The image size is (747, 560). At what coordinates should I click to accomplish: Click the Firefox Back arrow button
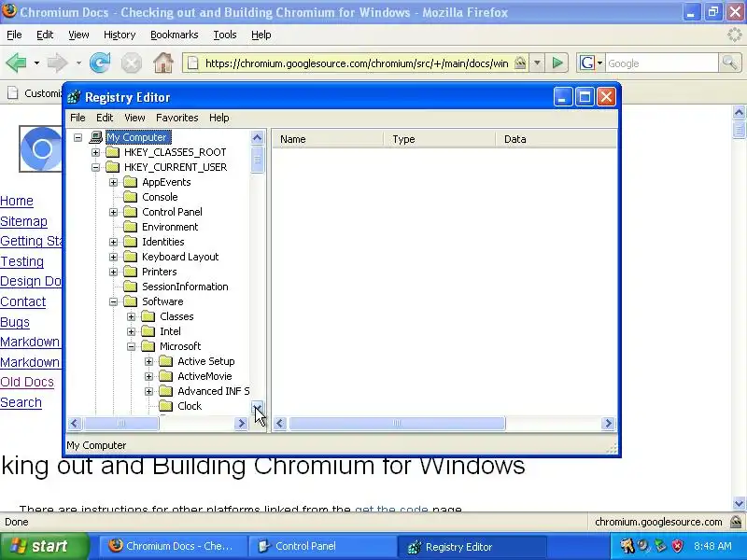click(16, 63)
